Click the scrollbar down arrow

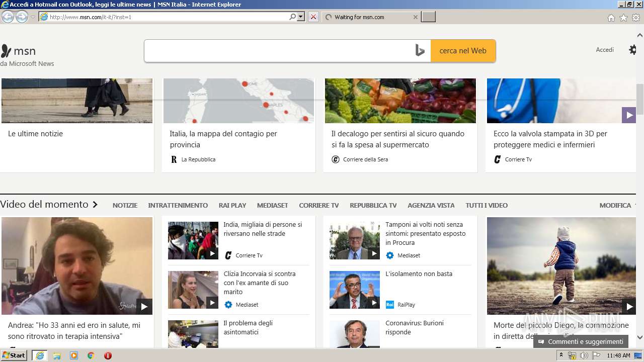click(640, 337)
